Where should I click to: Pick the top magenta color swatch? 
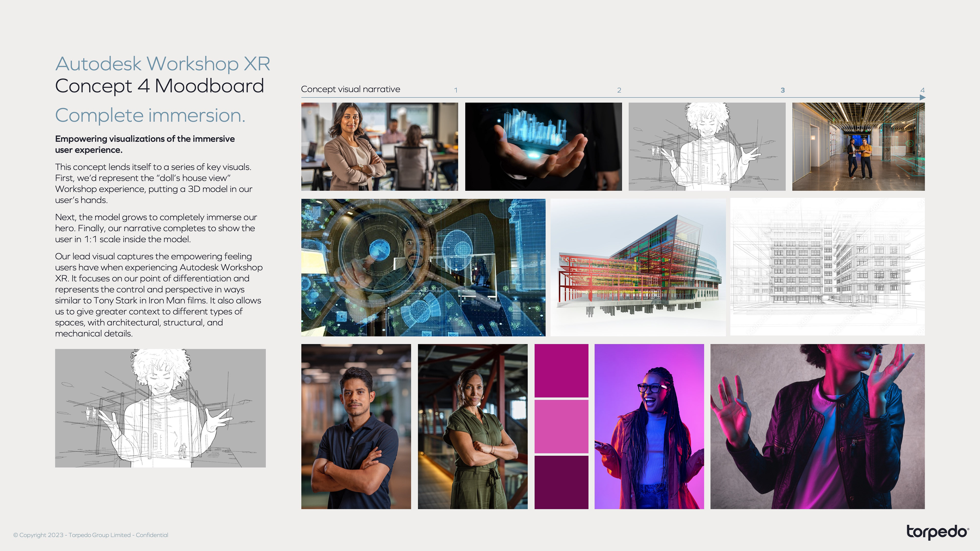561,370
